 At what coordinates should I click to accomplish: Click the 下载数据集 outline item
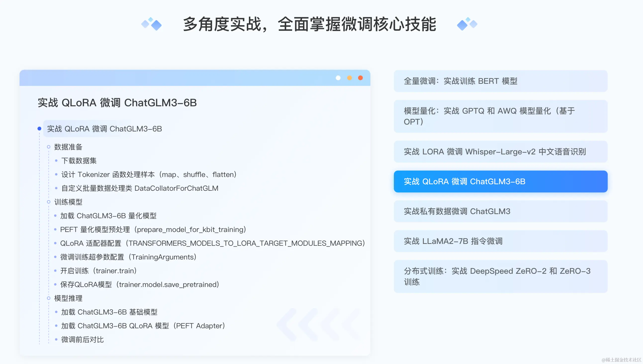(79, 161)
